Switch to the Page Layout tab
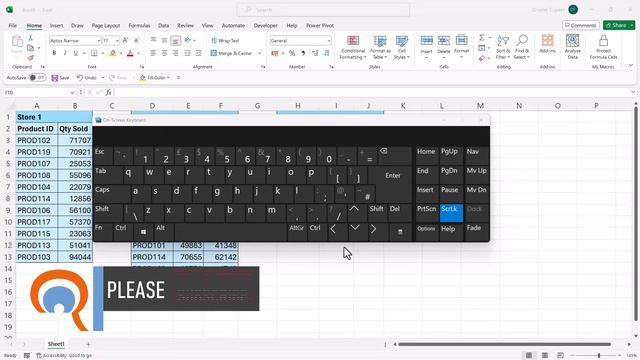Image resolution: width=640 pixels, height=360 pixels. [x=106, y=25]
